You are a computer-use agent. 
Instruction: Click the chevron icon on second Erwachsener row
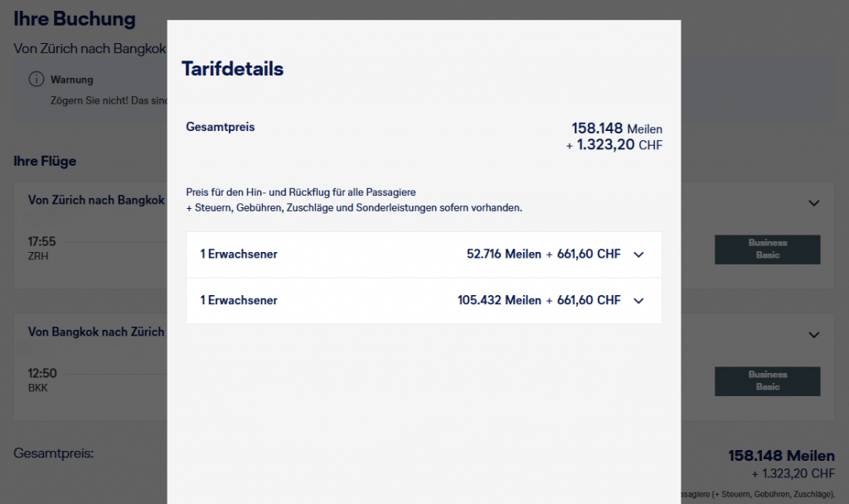(x=638, y=301)
